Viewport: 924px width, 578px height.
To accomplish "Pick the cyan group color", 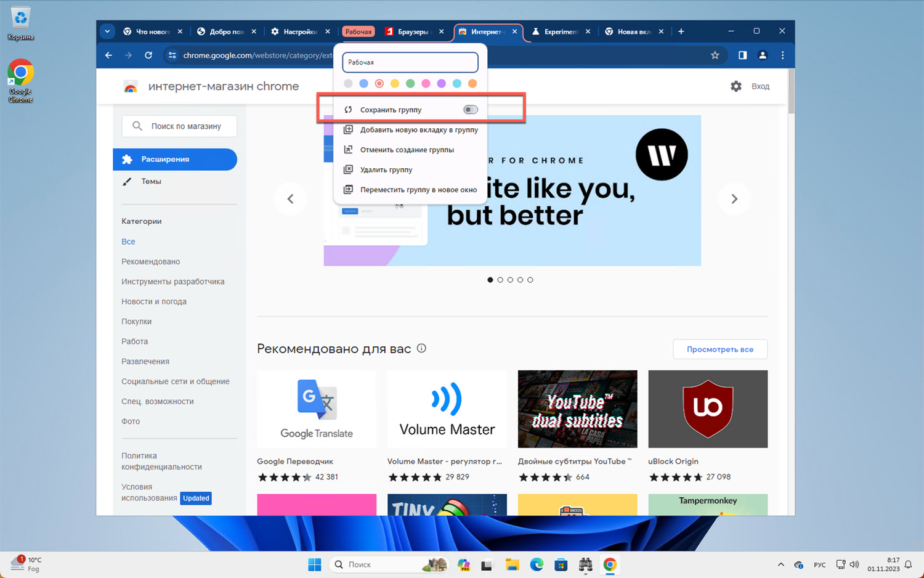I will click(457, 83).
